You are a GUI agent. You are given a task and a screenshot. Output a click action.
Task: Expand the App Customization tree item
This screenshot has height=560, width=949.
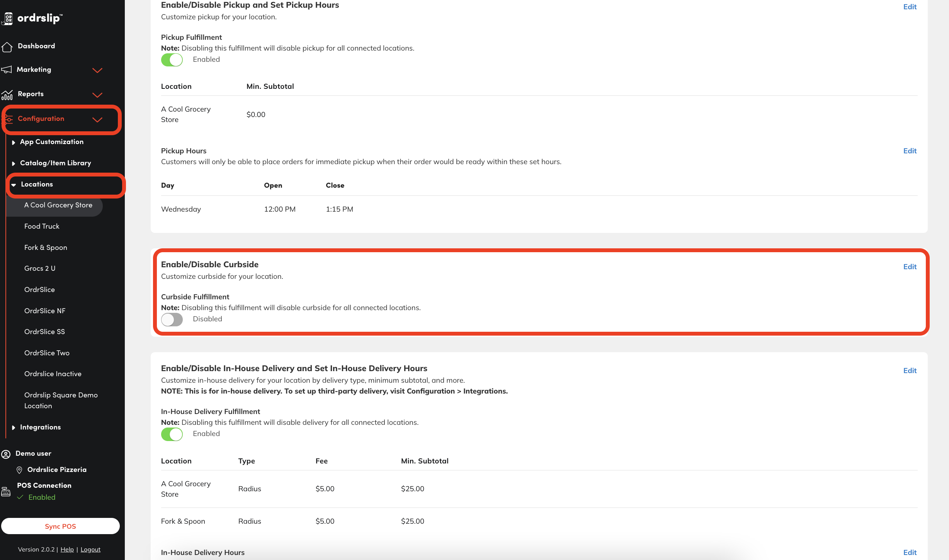(x=14, y=143)
